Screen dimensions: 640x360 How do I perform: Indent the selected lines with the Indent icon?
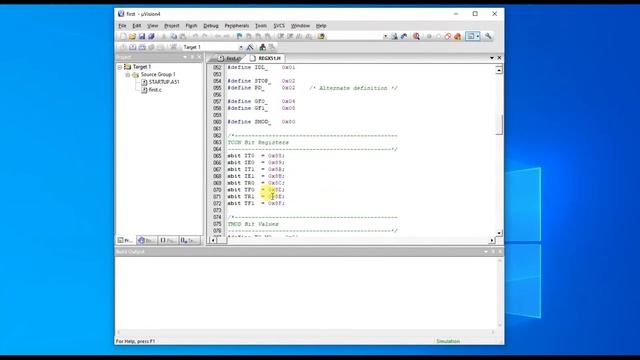(281, 36)
